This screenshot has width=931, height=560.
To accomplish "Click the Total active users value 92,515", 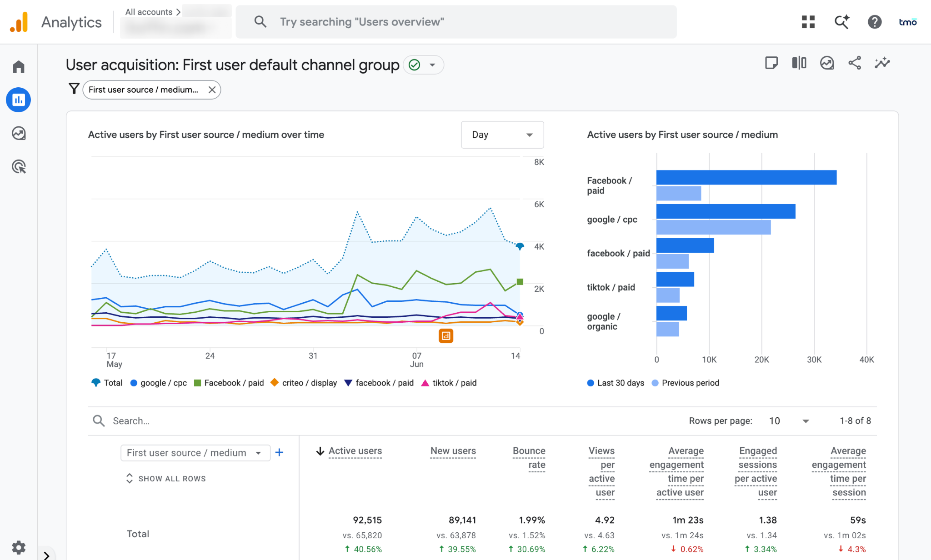I will coord(367,520).
